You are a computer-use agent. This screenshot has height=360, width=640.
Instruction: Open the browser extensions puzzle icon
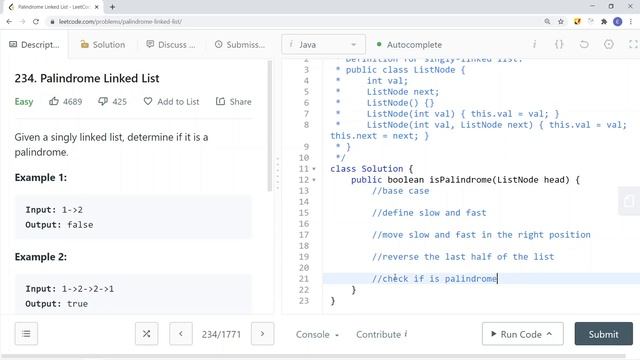point(604,22)
